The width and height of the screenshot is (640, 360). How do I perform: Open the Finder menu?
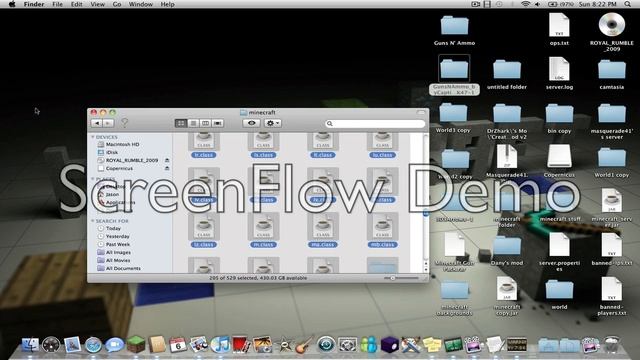tap(34, 4)
